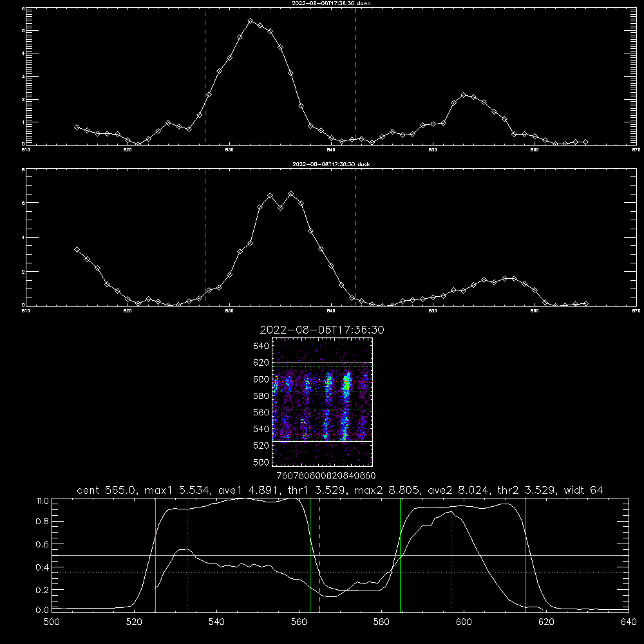Click the '500' x-axis label of bottom plot
This screenshot has width=644, height=644.
pyautogui.click(x=52, y=622)
